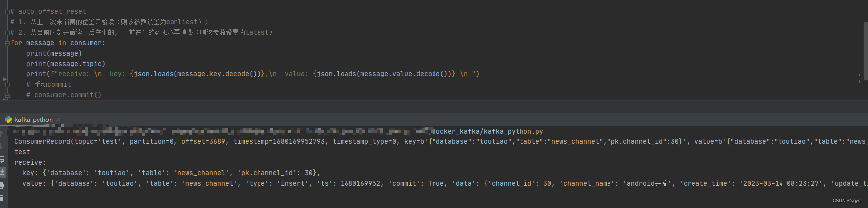The image size is (868, 208).
Task: Click the key: {'database' console output line
Action: pyautogui.click(x=171, y=173)
